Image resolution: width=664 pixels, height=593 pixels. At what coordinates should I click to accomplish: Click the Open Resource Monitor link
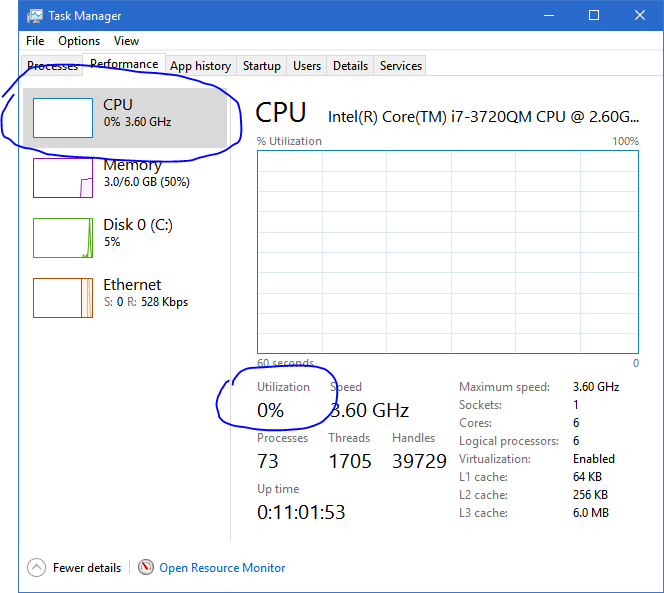(222, 567)
